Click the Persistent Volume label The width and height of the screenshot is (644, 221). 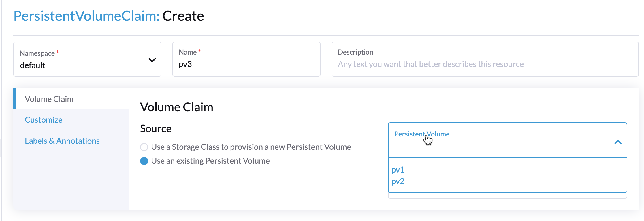(x=422, y=134)
